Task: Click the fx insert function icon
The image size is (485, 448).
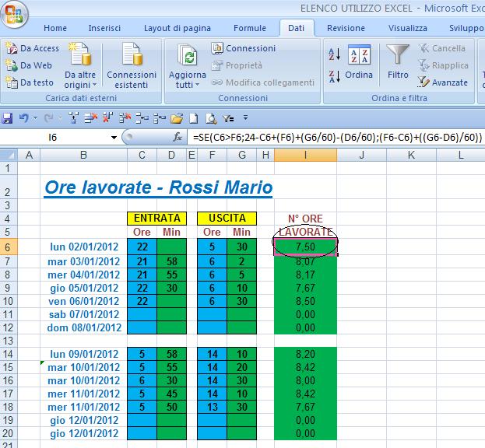Action: pyautogui.click(x=177, y=137)
